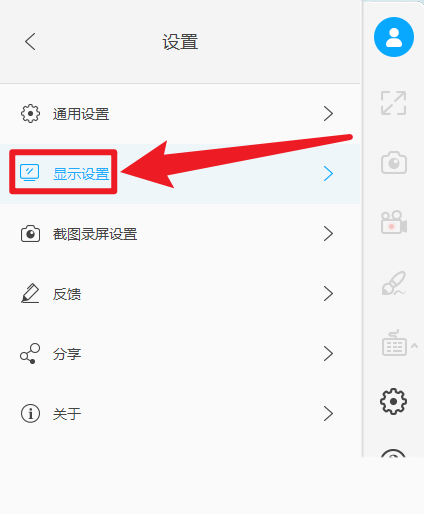The width and height of the screenshot is (424, 514).
Task: Click the info icon beside 关于
Action: click(30, 414)
